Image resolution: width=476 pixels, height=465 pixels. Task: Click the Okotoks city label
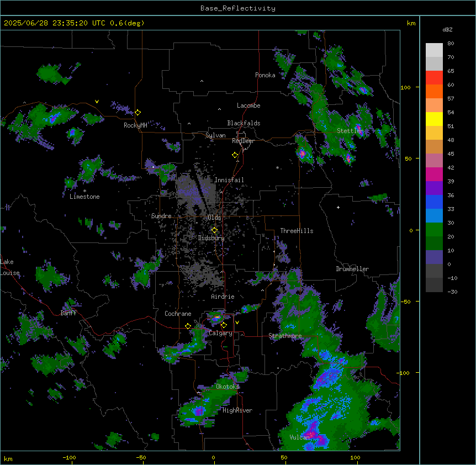tap(228, 387)
